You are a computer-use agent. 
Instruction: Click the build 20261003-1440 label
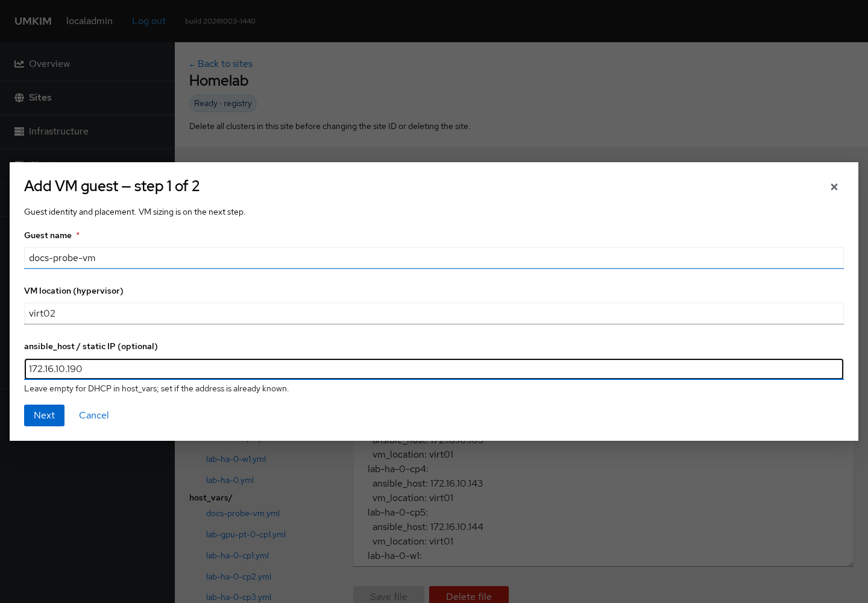click(220, 21)
